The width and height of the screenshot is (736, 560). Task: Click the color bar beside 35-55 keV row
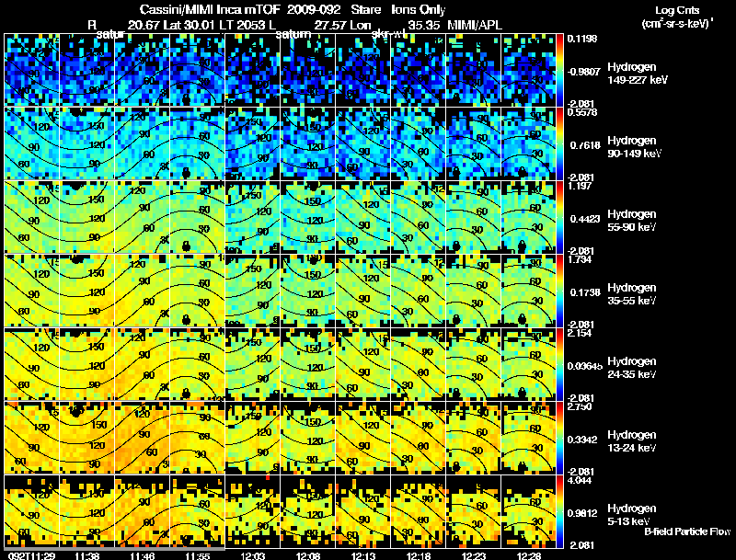[559, 291]
